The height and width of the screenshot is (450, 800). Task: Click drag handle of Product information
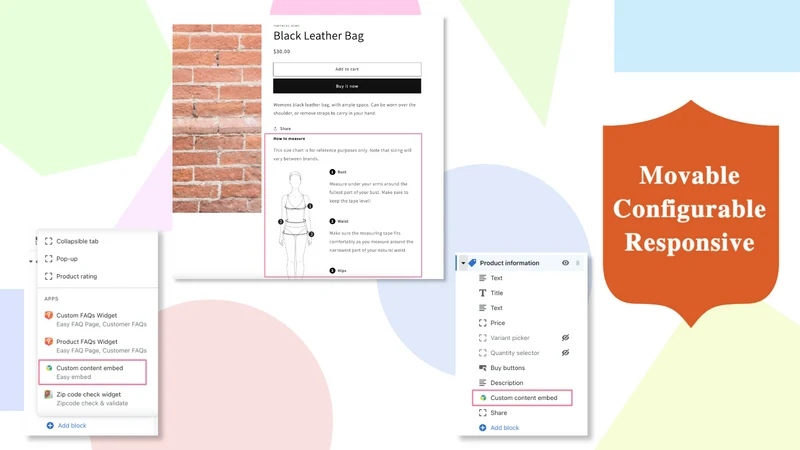click(578, 263)
